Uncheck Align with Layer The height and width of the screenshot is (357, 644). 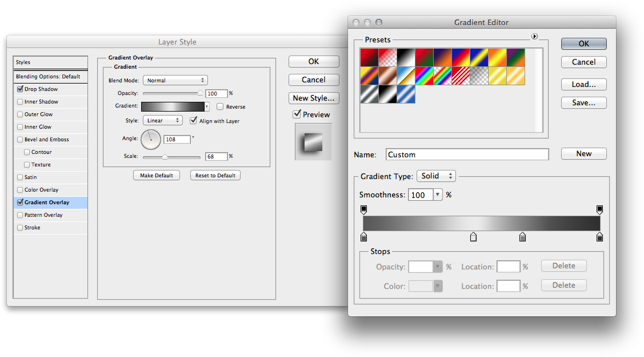[193, 121]
